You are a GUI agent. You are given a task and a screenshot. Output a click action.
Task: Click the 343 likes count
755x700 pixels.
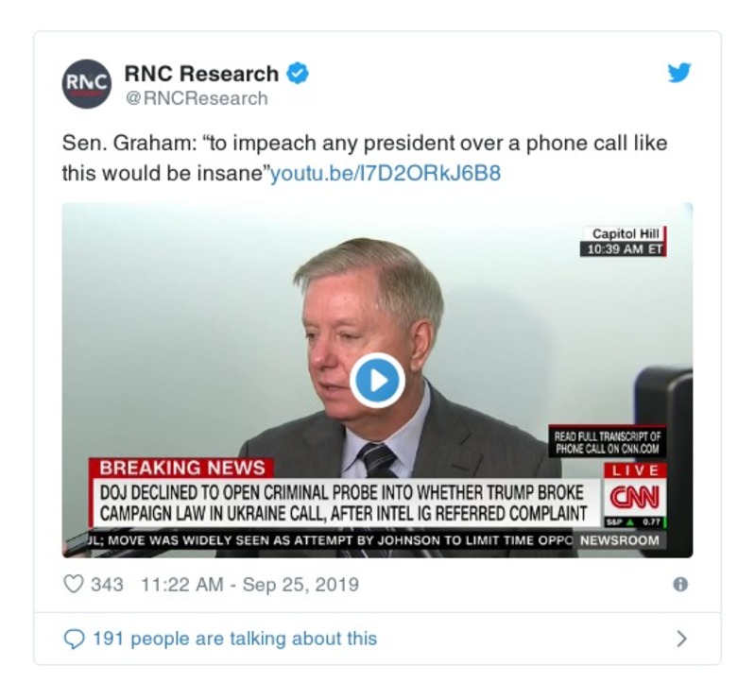[107, 585]
